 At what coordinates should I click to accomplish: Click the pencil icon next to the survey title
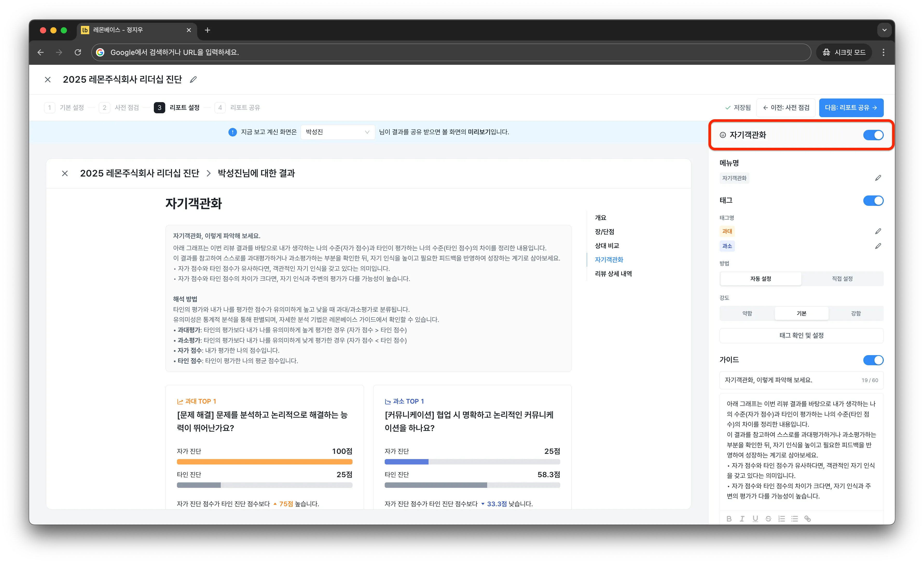click(x=193, y=80)
